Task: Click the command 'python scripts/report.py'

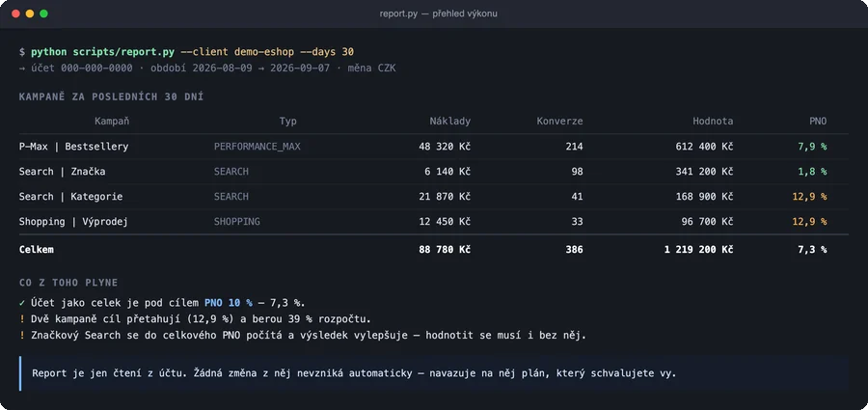Action: coord(102,51)
